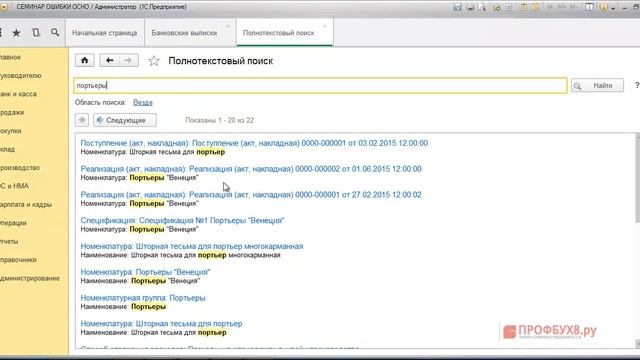The image size is (640, 360).
Task: Open Поступление 0000-000001 от 03.02.2015 result
Action: (x=254, y=143)
